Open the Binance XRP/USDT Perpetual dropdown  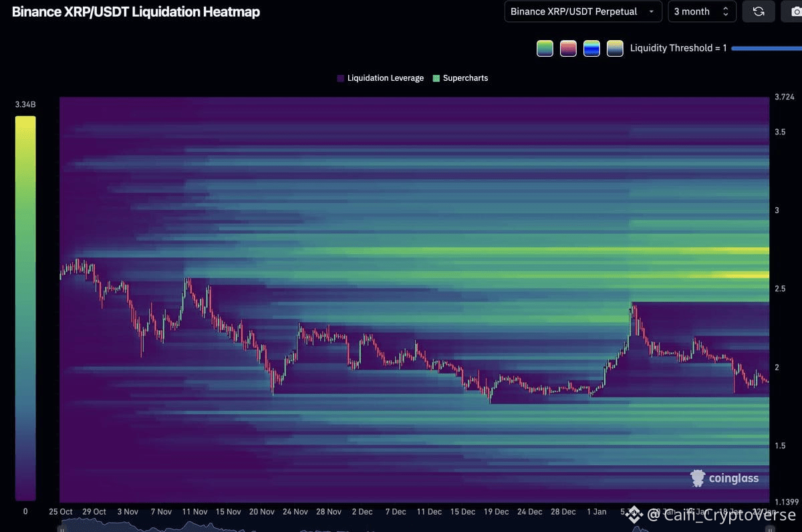(x=583, y=11)
